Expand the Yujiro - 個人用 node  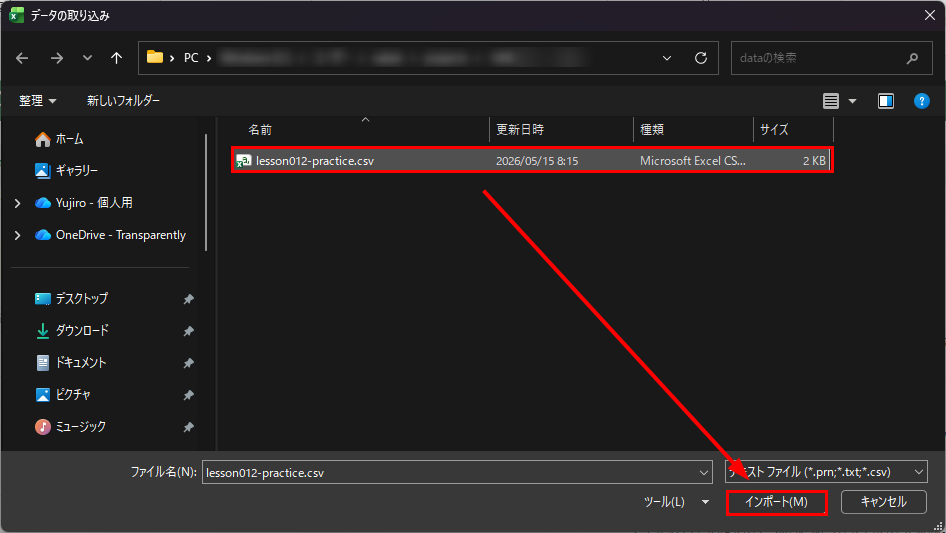(17, 203)
